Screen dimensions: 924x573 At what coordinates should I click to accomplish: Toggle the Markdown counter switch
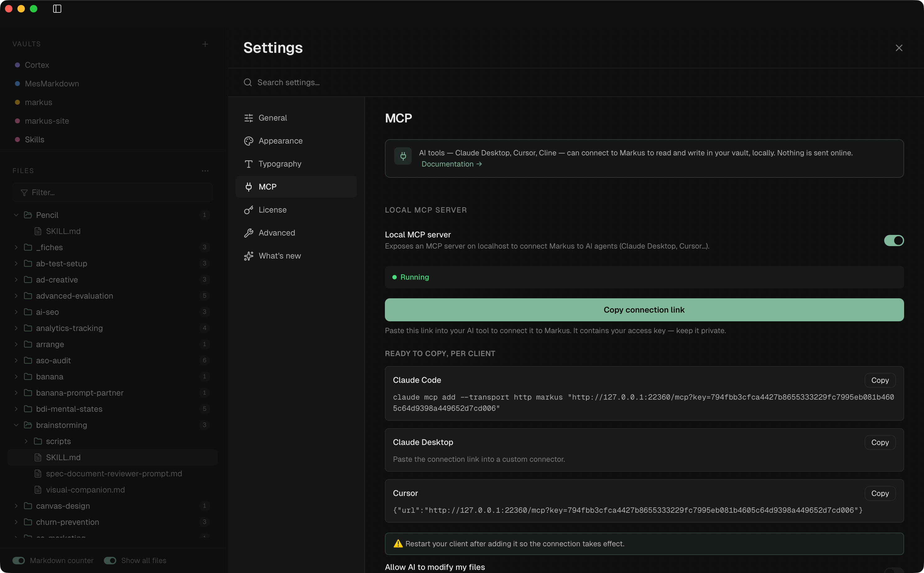tap(19, 561)
